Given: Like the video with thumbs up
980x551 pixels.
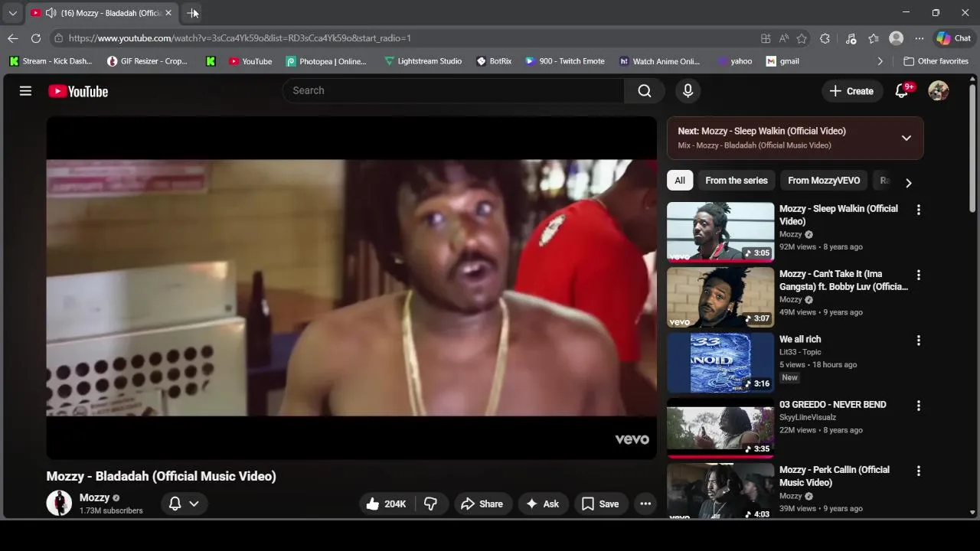Looking at the screenshot, I should 386,504.
